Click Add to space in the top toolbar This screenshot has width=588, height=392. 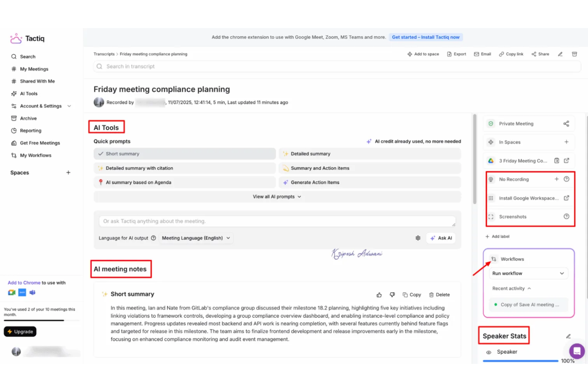(423, 54)
